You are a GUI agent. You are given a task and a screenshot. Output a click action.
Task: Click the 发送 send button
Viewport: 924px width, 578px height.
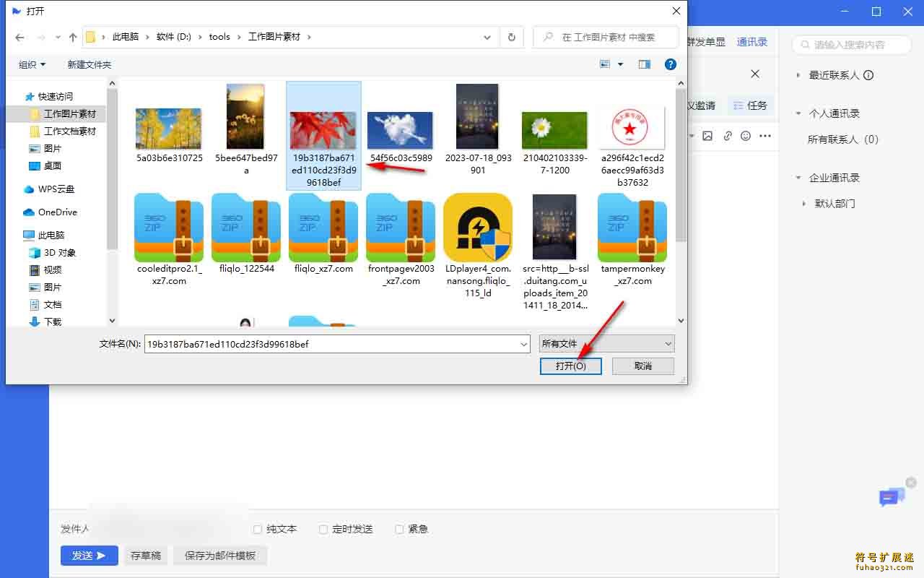tap(90, 556)
